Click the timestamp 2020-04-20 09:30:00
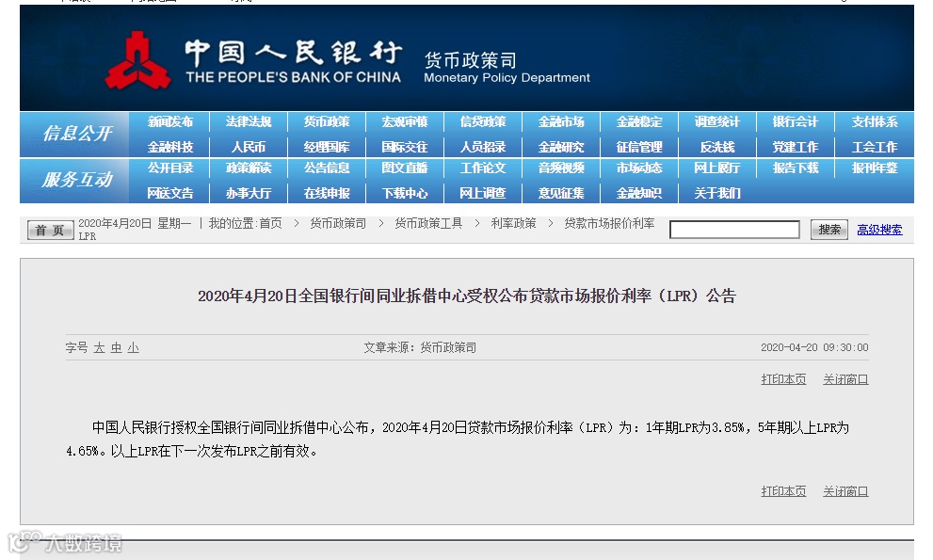Image resolution: width=933 pixels, height=560 pixels. pyautogui.click(x=814, y=347)
